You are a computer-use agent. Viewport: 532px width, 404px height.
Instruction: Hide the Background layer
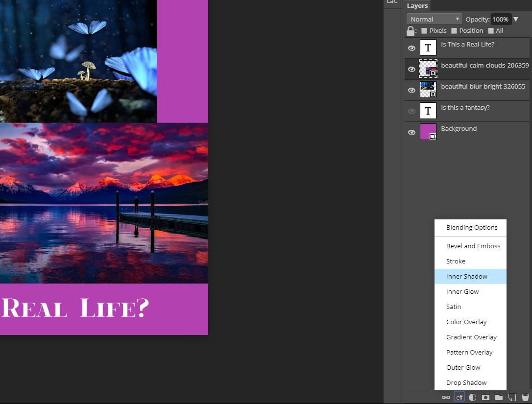(411, 132)
